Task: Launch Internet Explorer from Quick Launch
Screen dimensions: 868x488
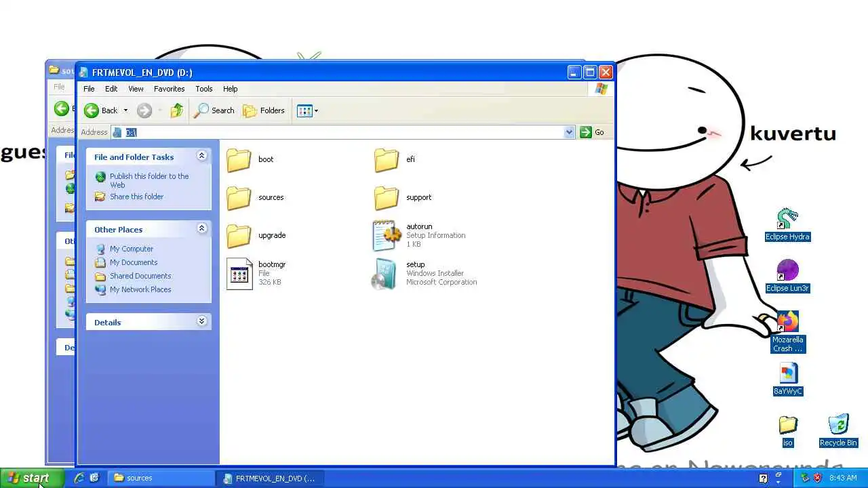Action: [x=79, y=478]
